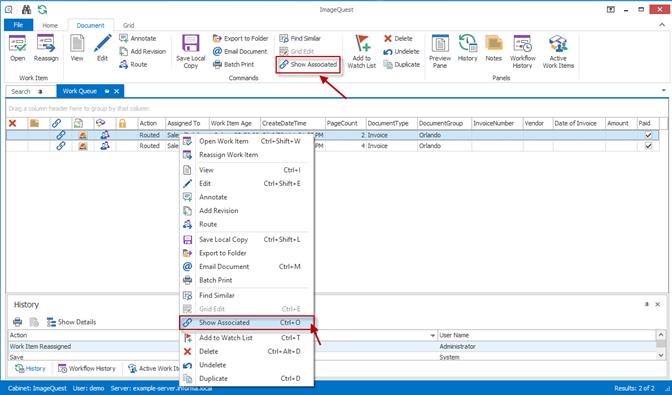Switch to the Home ribbon tab
This screenshot has height=395, width=672.
click(x=50, y=25)
